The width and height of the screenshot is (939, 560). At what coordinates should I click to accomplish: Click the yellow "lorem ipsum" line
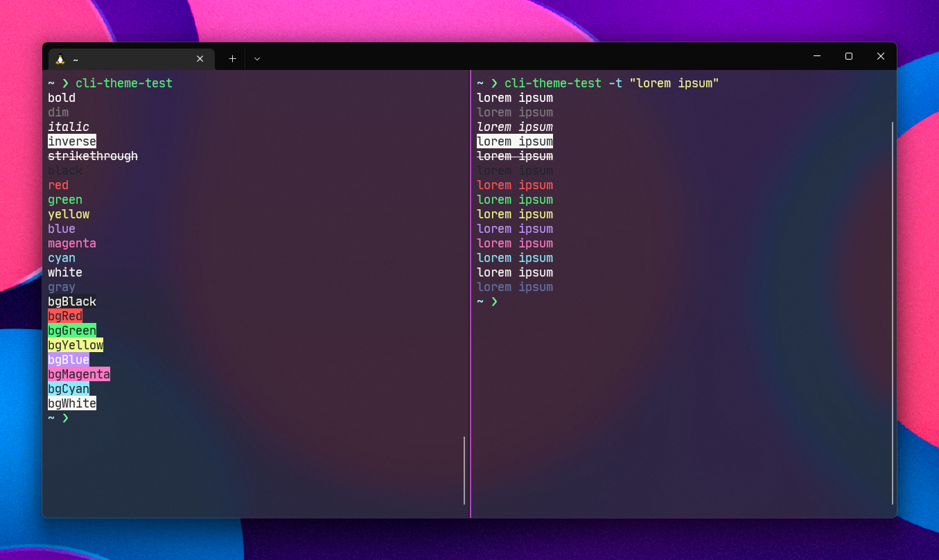515,214
